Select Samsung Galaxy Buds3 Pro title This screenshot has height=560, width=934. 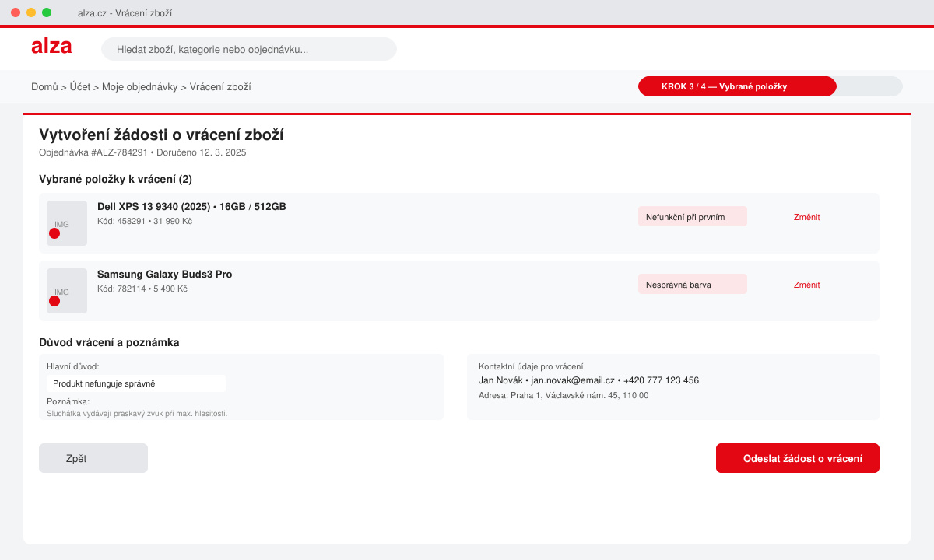(164, 275)
